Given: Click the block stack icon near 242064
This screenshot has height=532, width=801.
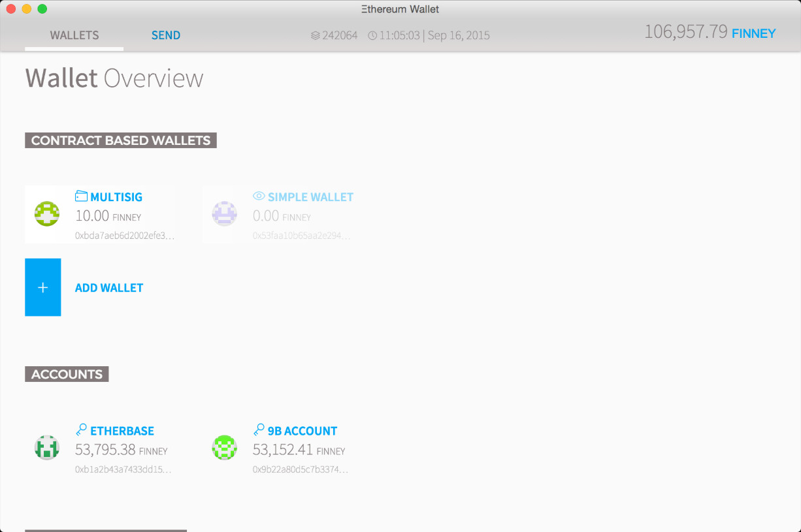Looking at the screenshot, I should point(316,35).
